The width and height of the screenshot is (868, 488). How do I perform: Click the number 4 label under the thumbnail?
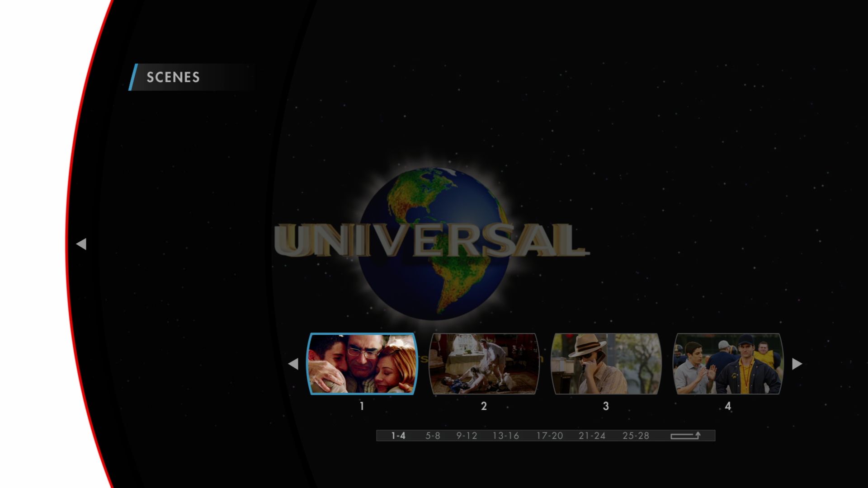point(728,406)
